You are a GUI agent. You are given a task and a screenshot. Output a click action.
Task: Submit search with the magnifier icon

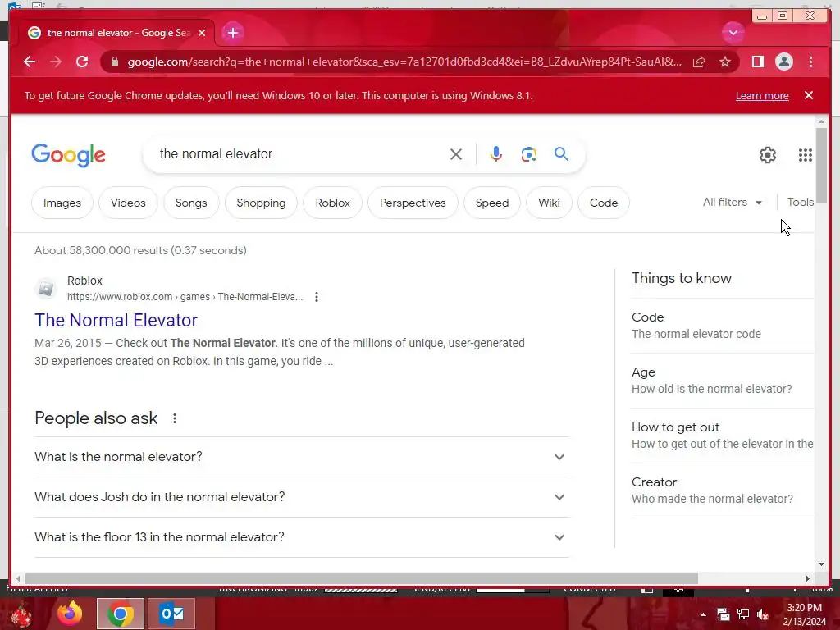[561, 153]
